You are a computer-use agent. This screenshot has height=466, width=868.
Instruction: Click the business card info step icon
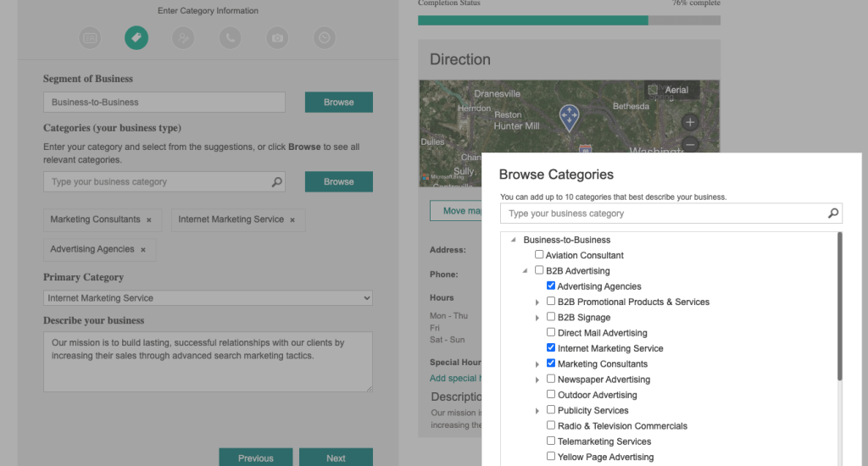coord(90,37)
